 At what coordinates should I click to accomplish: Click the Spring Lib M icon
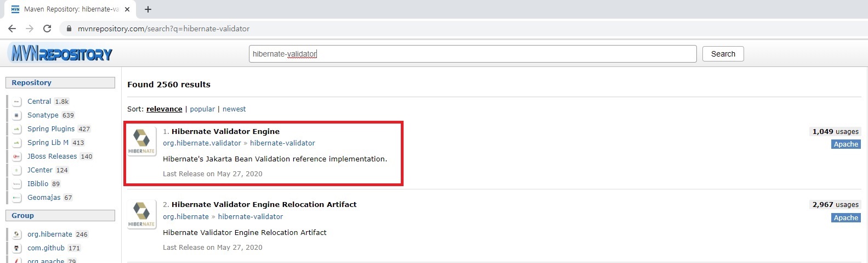coord(17,143)
